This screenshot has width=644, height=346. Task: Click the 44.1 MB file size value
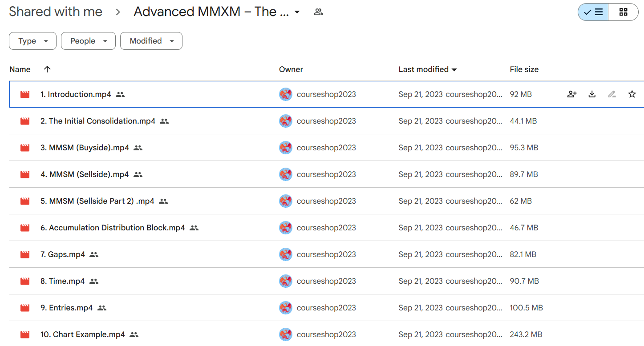(x=523, y=121)
